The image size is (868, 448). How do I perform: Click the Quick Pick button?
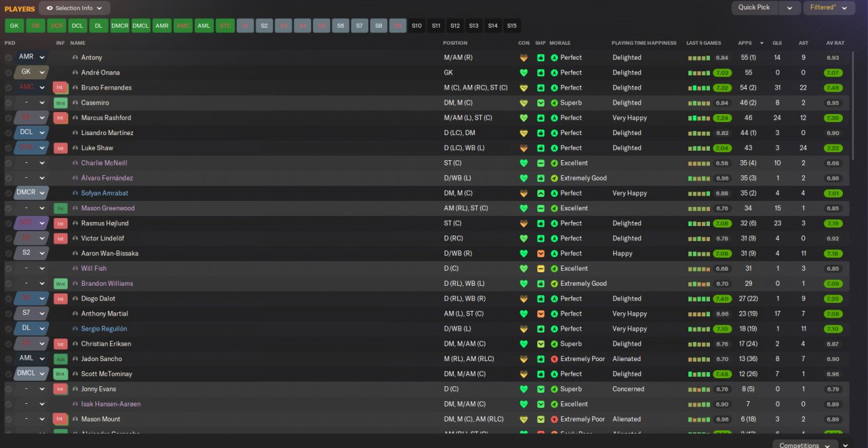(755, 7)
